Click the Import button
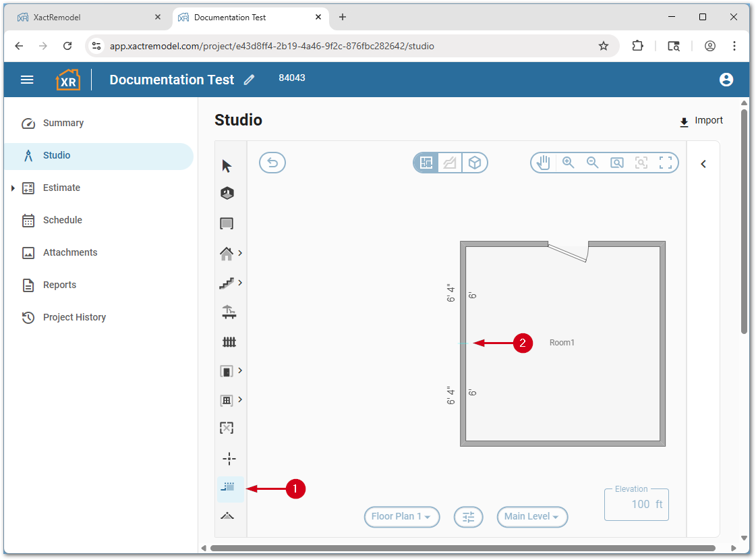 pyautogui.click(x=701, y=121)
